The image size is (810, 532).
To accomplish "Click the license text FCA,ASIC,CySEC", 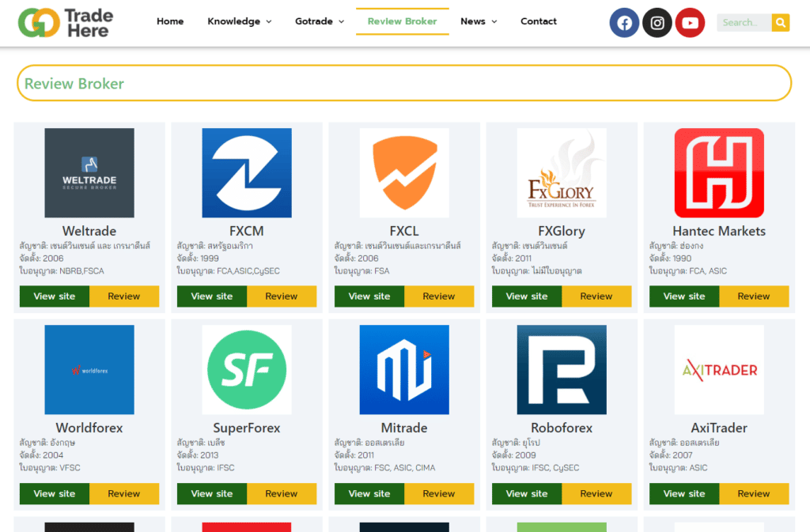I will coord(247,271).
